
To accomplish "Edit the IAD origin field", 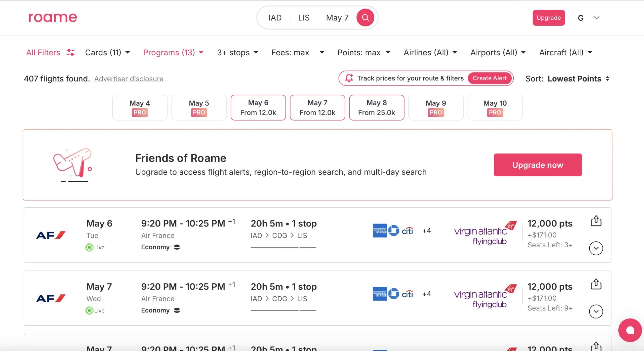I will 275,18.
